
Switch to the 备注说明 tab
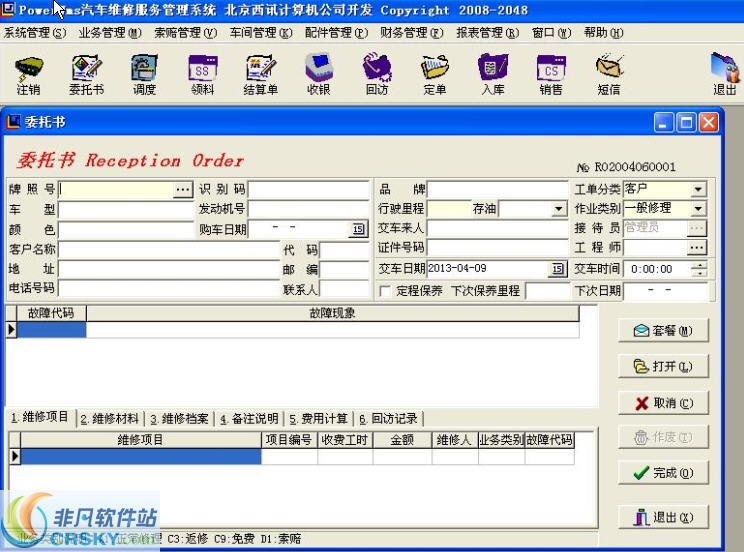249,418
